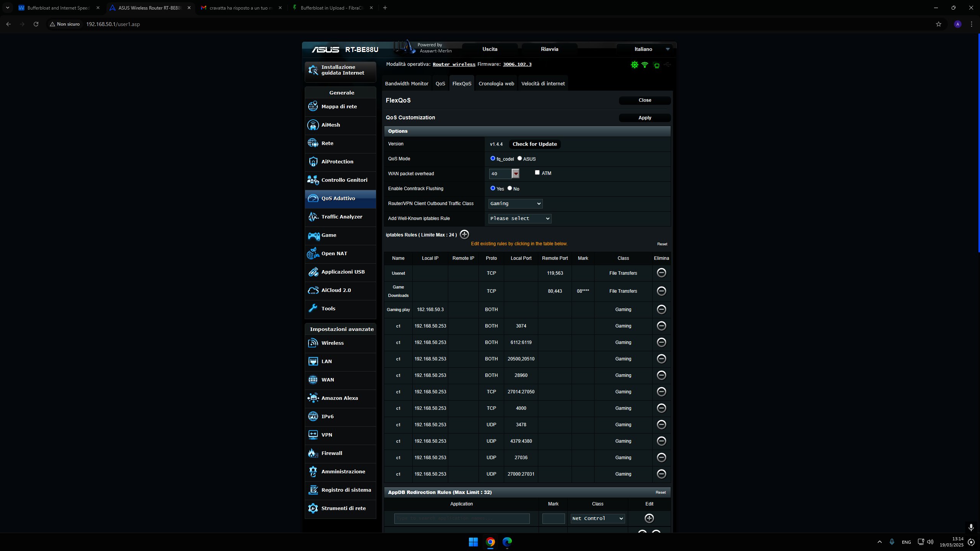Focus the application search input field
980x551 pixels.
pyautogui.click(x=462, y=518)
